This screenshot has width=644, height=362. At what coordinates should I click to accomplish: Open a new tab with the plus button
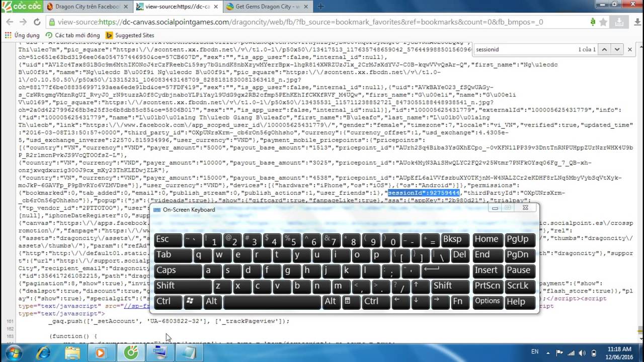[x=320, y=7]
